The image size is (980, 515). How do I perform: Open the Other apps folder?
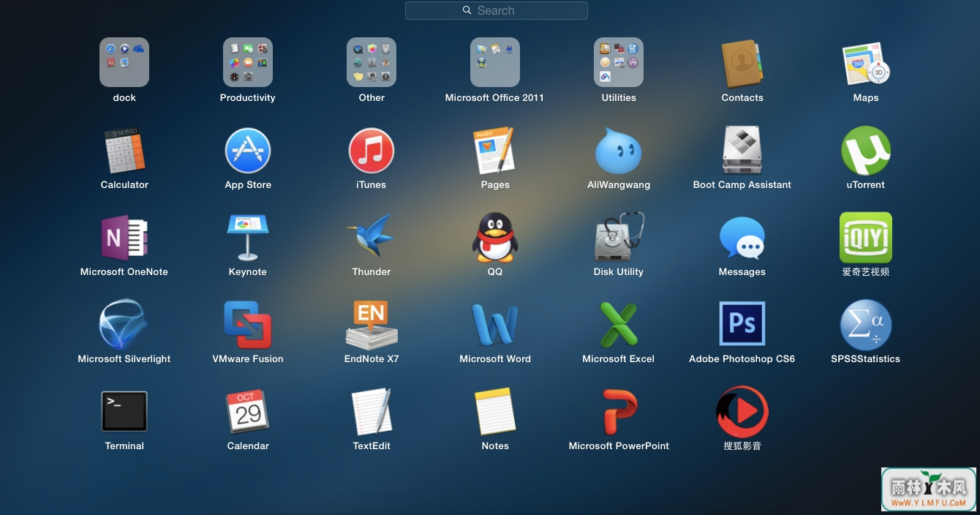372,62
